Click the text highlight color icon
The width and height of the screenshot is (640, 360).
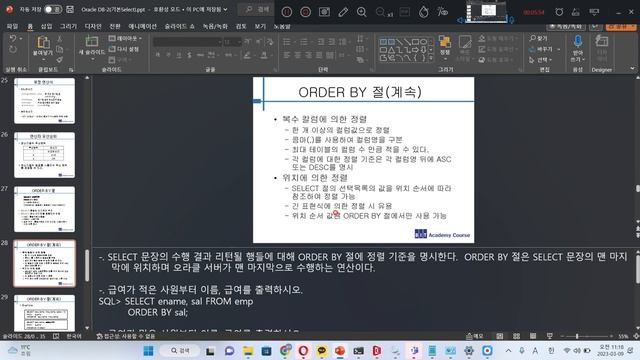click(x=247, y=55)
